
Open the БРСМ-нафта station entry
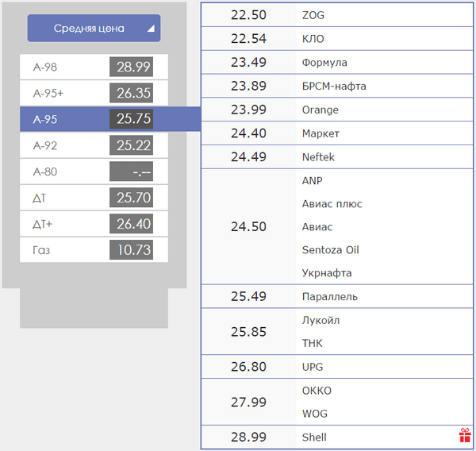pyautogui.click(x=333, y=86)
